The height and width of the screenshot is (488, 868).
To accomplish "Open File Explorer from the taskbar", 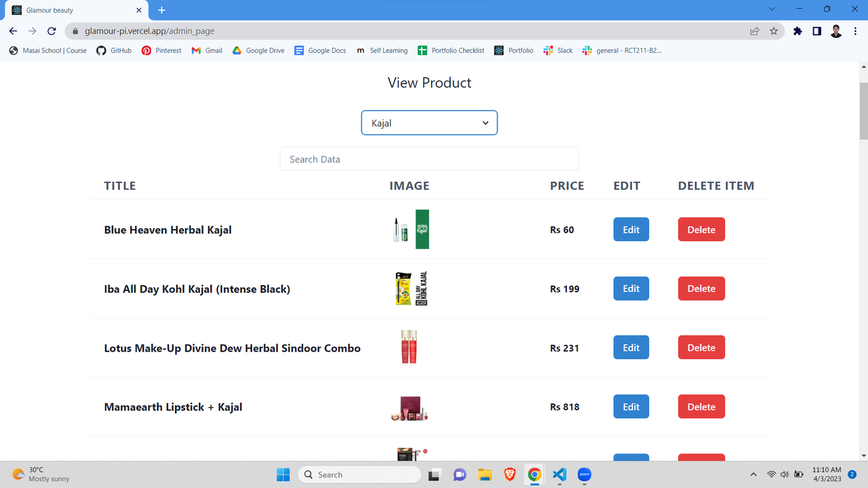I will (484, 474).
